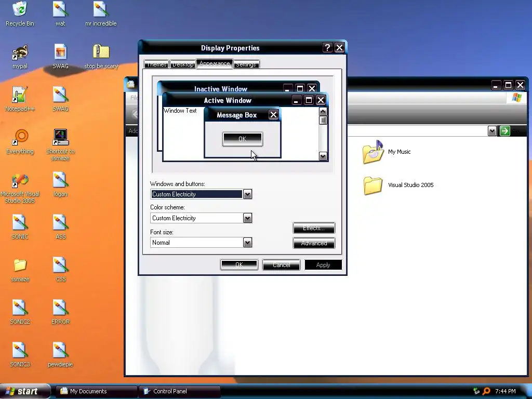Open the Start menu
Screen dimensions: 532x399
point(24,391)
